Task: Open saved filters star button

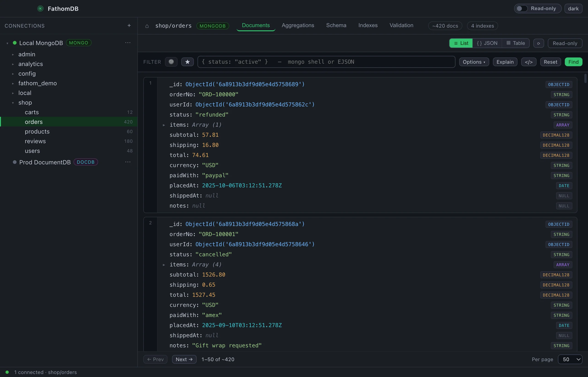Action: (187, 62)
